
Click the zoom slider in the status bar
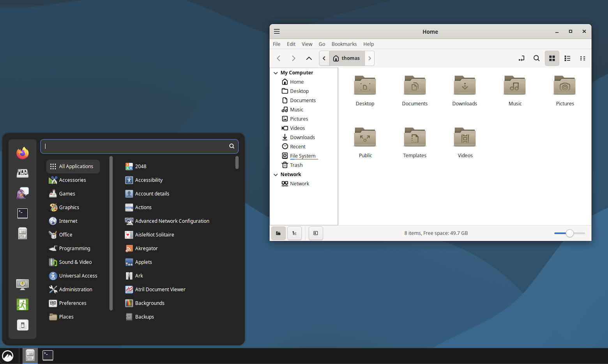(x=569, y=233)
